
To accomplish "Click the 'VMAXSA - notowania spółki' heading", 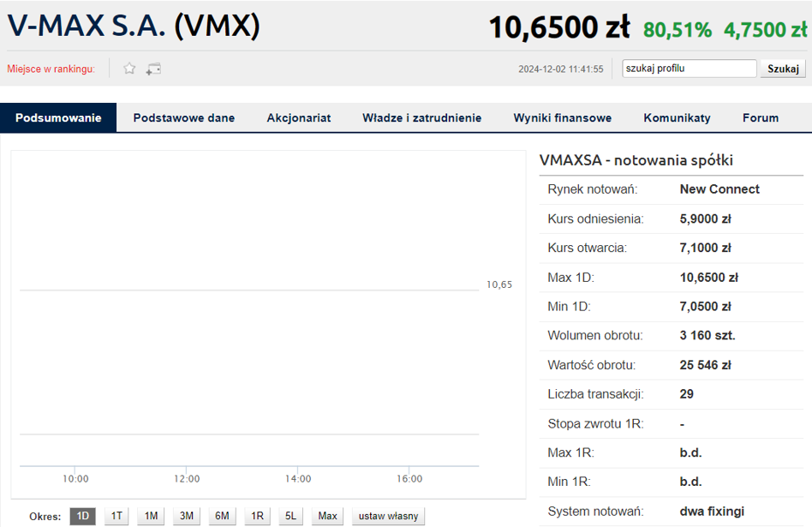I will [x=636, y=160].
